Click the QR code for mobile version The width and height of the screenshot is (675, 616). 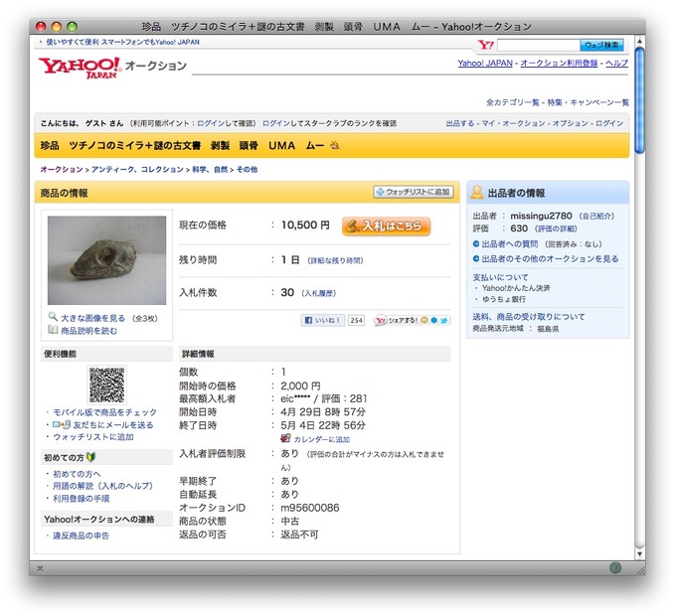tap(106, 385)
